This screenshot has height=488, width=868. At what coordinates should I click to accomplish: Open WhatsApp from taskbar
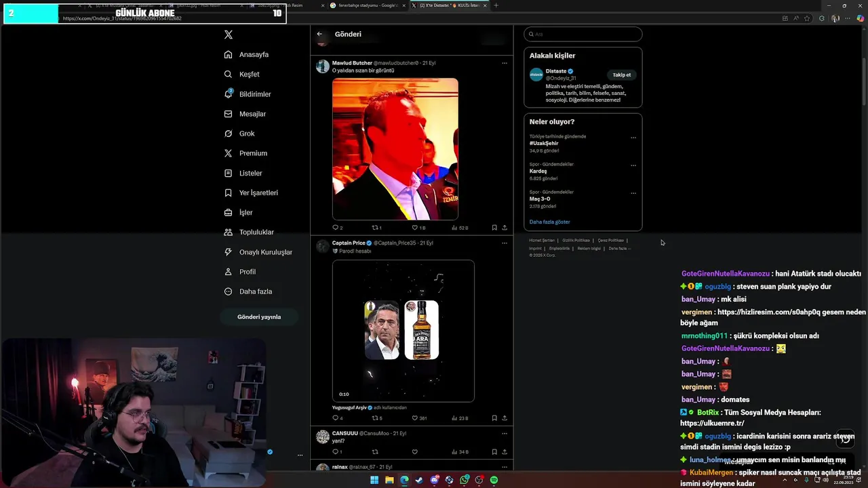point(465,480)
